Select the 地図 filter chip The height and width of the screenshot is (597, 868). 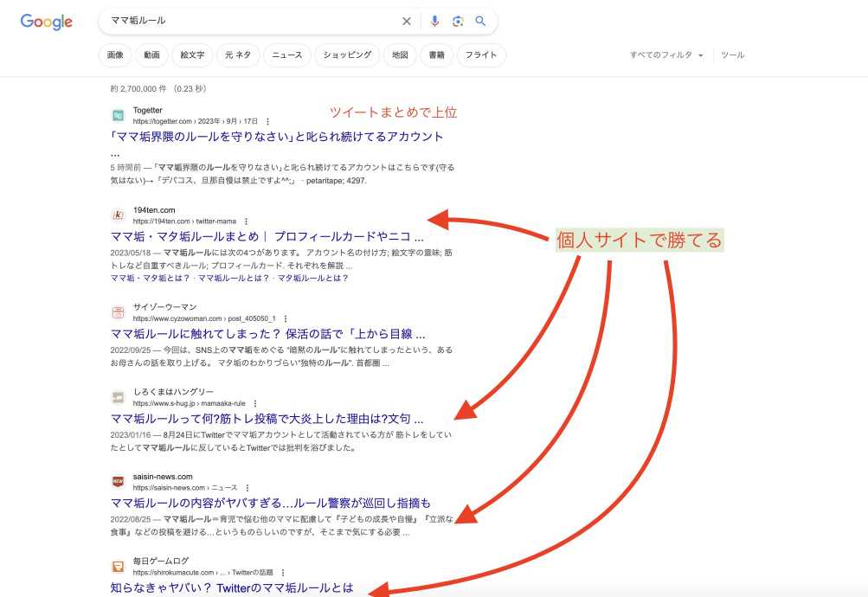point(400,55)
